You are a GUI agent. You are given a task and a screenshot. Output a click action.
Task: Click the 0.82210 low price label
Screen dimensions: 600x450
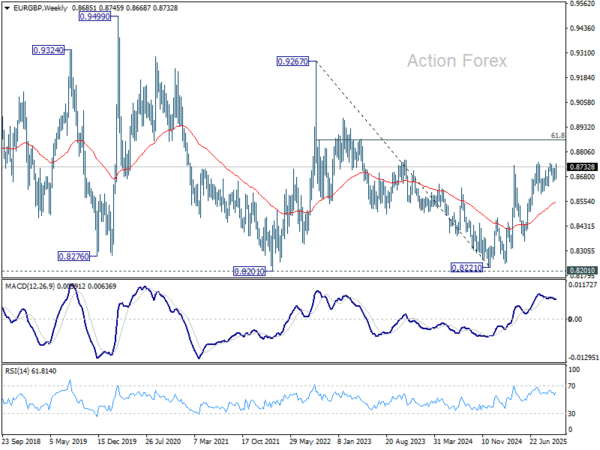(467, 268)
